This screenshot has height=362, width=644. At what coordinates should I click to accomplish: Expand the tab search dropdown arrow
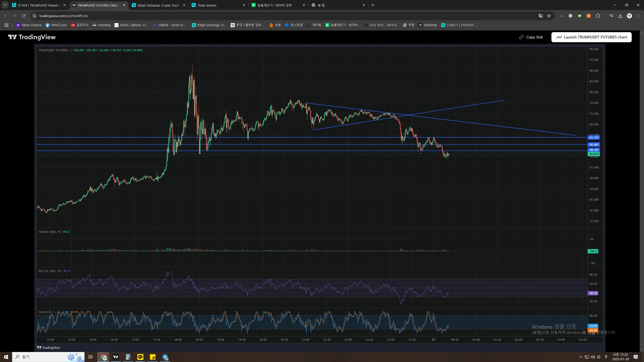5,5
